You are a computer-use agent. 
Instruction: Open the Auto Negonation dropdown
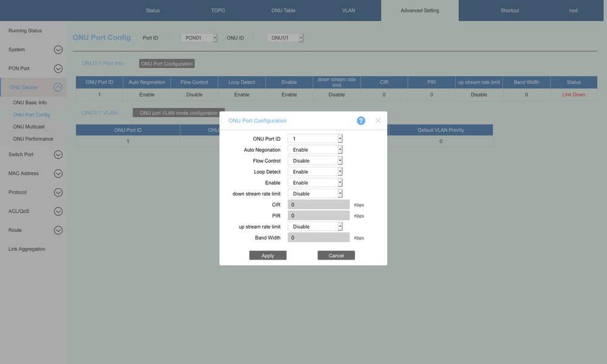coord(315,150)
